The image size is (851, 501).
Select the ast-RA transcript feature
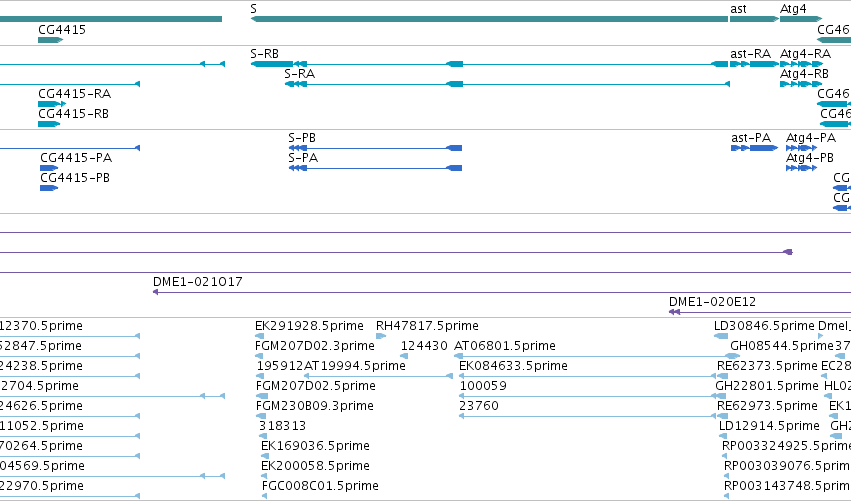pyautogui.click(x=754, y=64)
